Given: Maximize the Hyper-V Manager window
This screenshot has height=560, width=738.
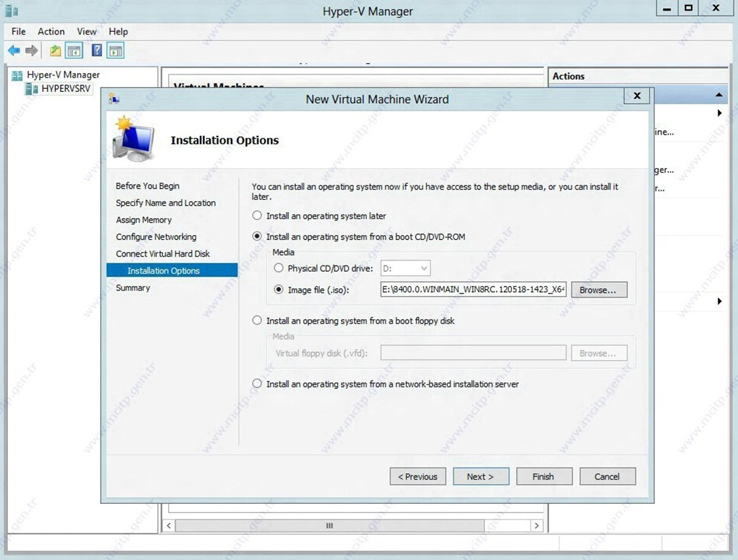Looking at the screenshot, I should [x=688, y=8].
